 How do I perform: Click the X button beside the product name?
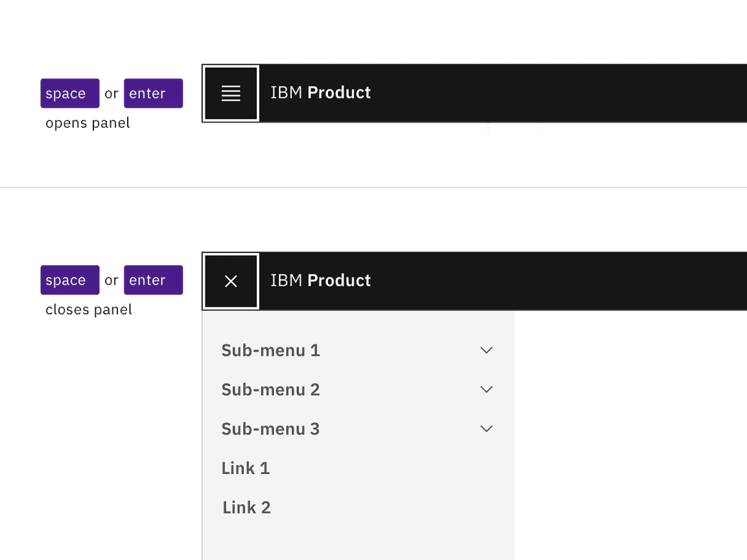(230, 281)
